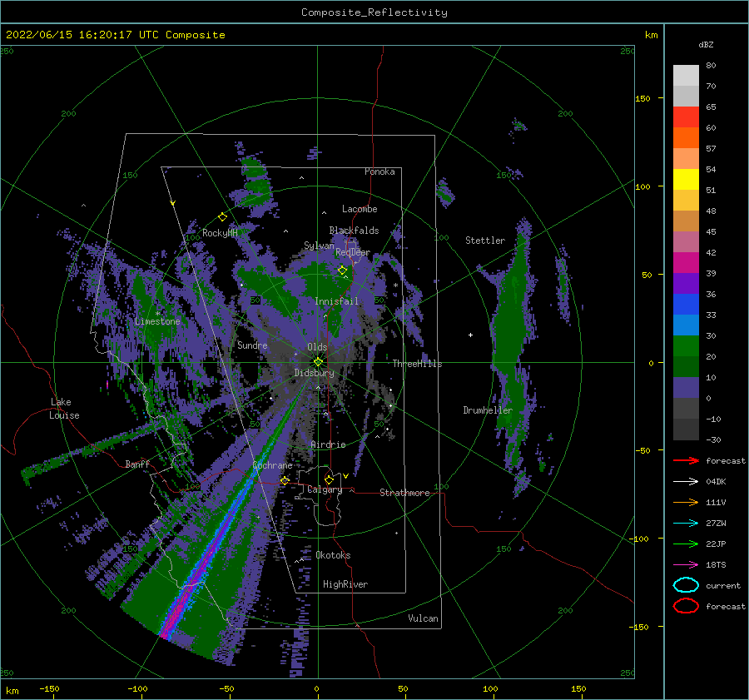Click the yellow diamond marker near RedDeer

pyautogui.click(x=342, y=271)
